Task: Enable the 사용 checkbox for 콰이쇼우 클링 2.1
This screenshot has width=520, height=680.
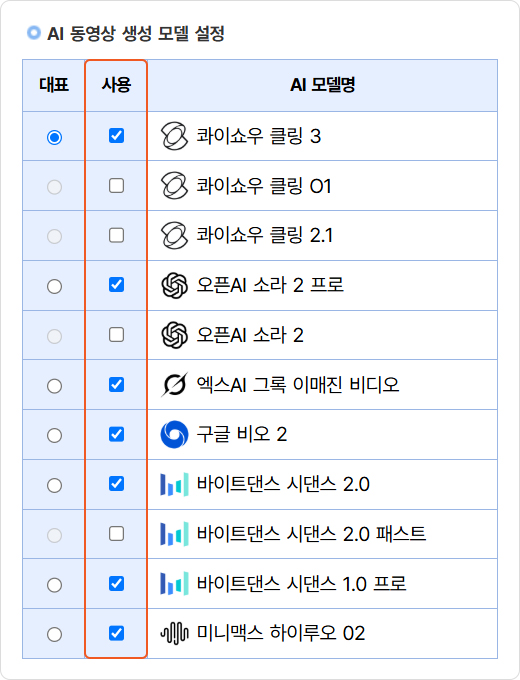Action: click(x=116, y=235)
